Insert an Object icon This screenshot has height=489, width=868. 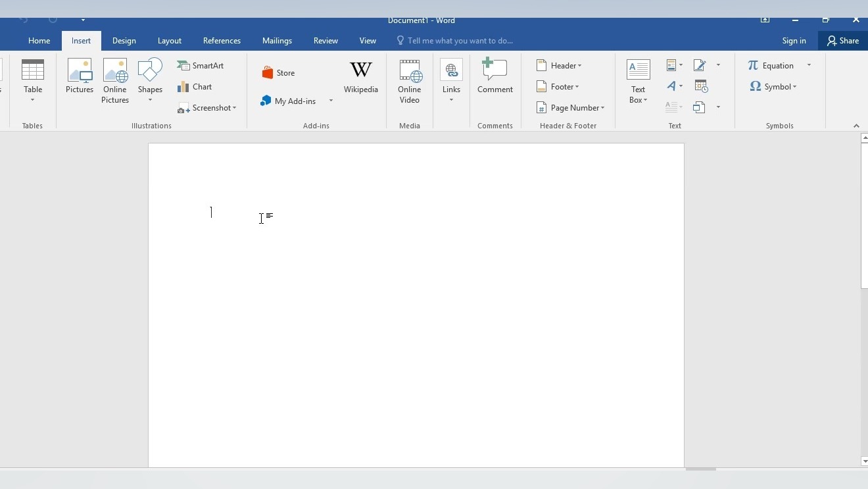(699, 107)
